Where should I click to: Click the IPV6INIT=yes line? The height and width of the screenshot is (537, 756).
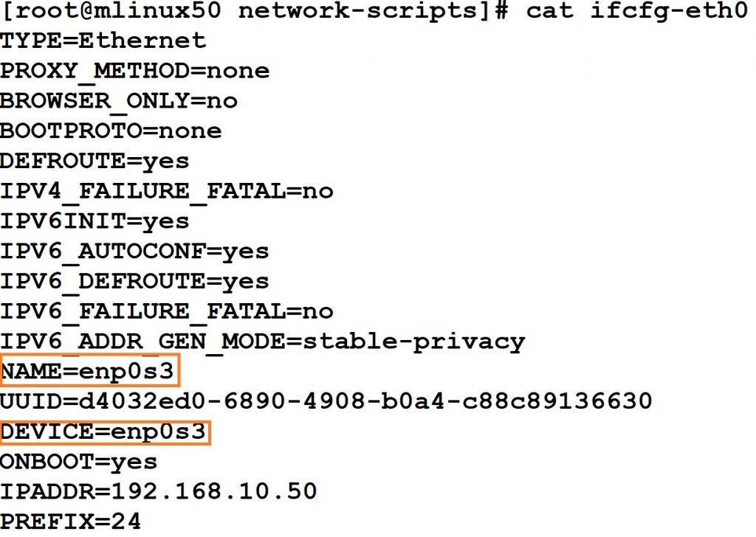(94, 221)
